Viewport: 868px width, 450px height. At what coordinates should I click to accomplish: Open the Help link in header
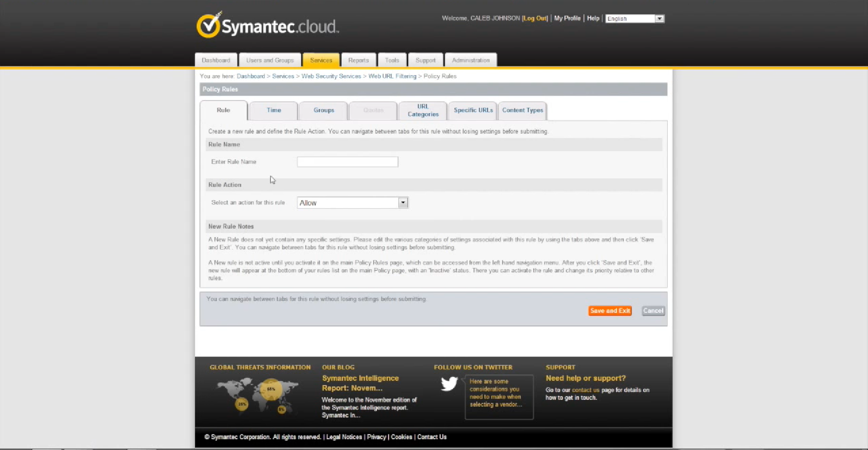[593, 19]
